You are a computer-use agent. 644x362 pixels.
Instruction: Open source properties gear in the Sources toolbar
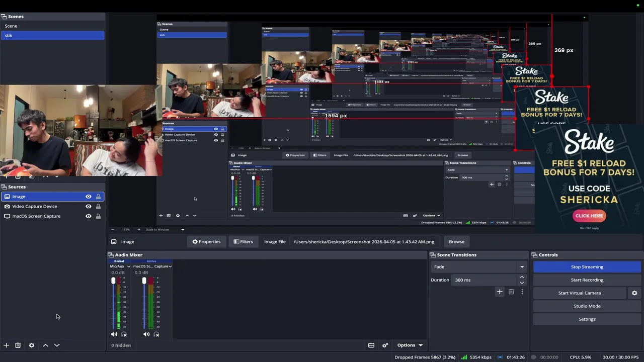coord(32,345)
